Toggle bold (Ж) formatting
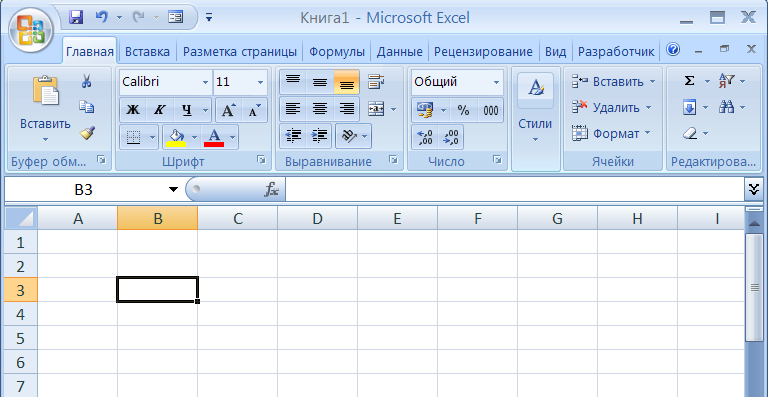 [x=132, y=110]
